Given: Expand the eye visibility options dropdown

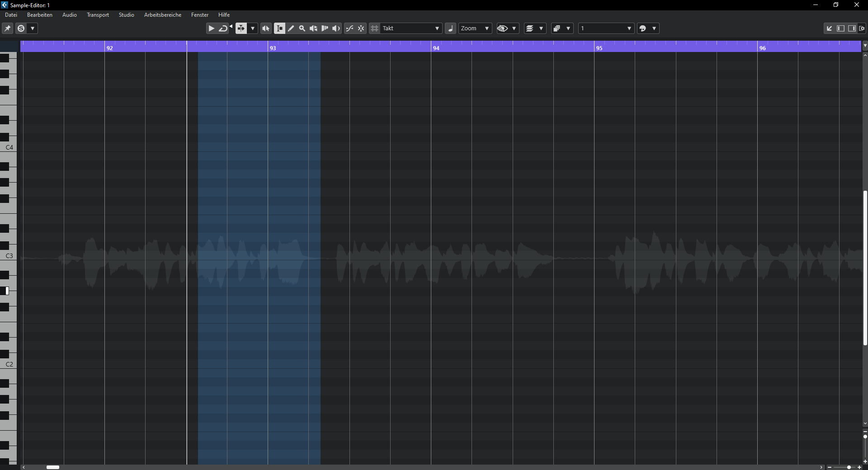Looking at the screenshot, I should coord(514,28).
